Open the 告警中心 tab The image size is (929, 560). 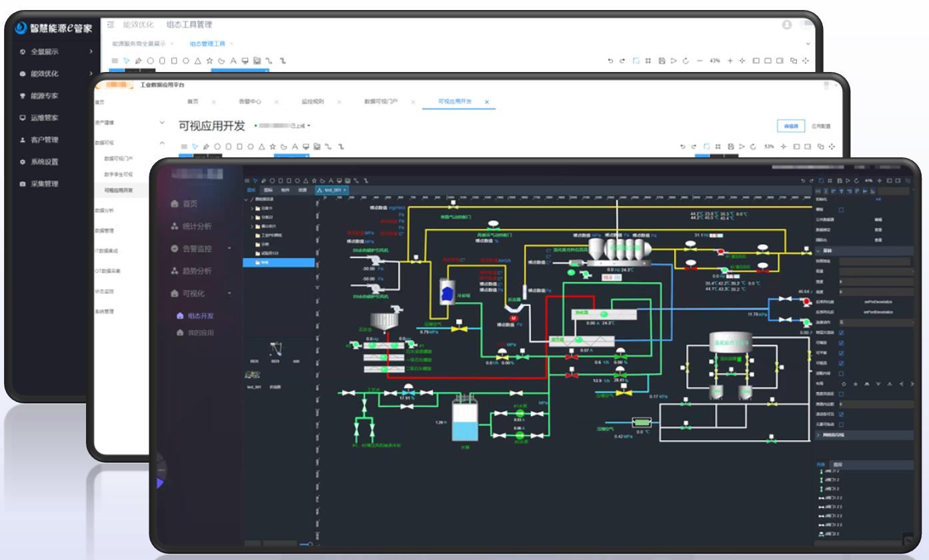pos(249,101)
